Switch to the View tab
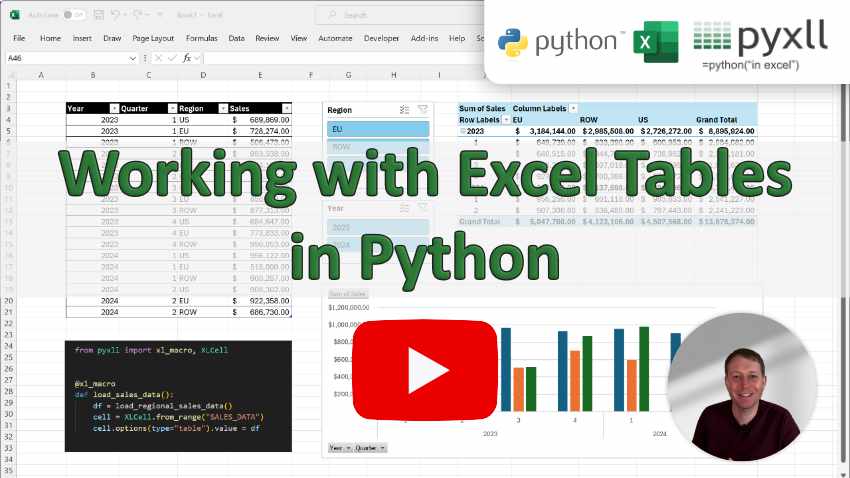This screenshot has height=478, width=850. (299, 38)
